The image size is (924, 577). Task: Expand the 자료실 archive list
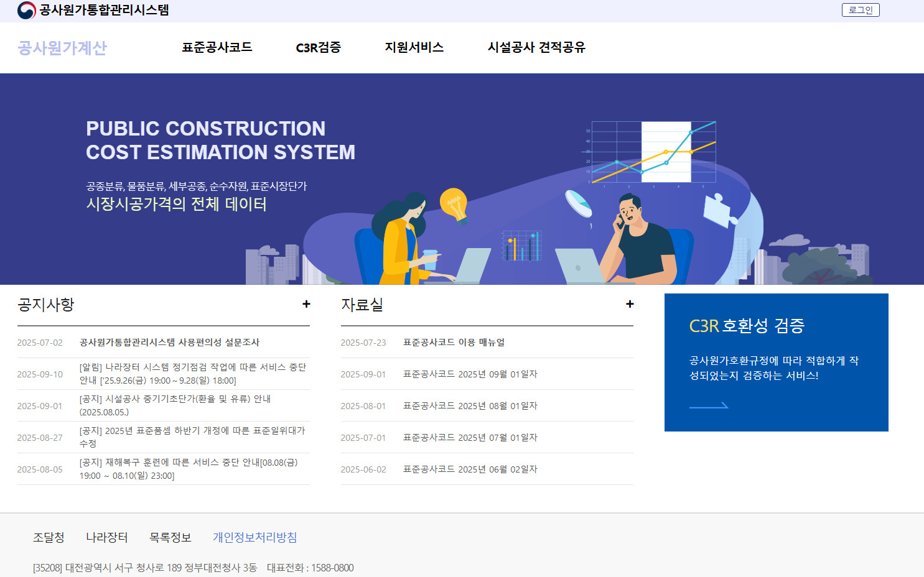coord(629,304)
